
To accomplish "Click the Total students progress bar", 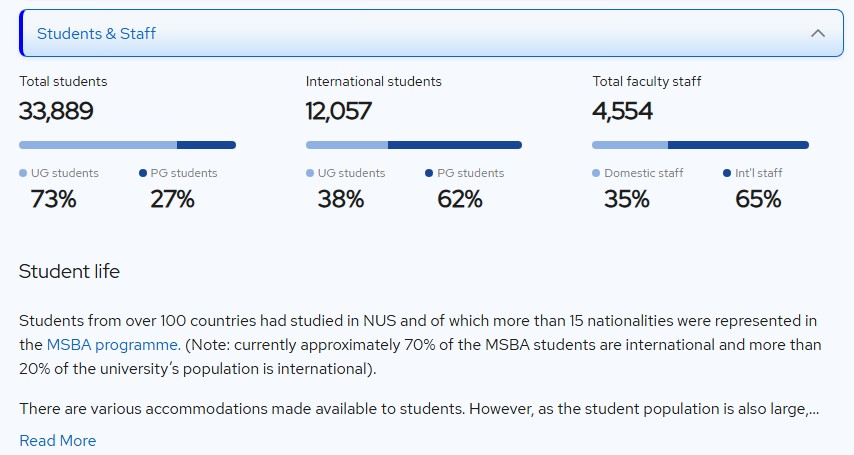I will click(x=127, y=145).
